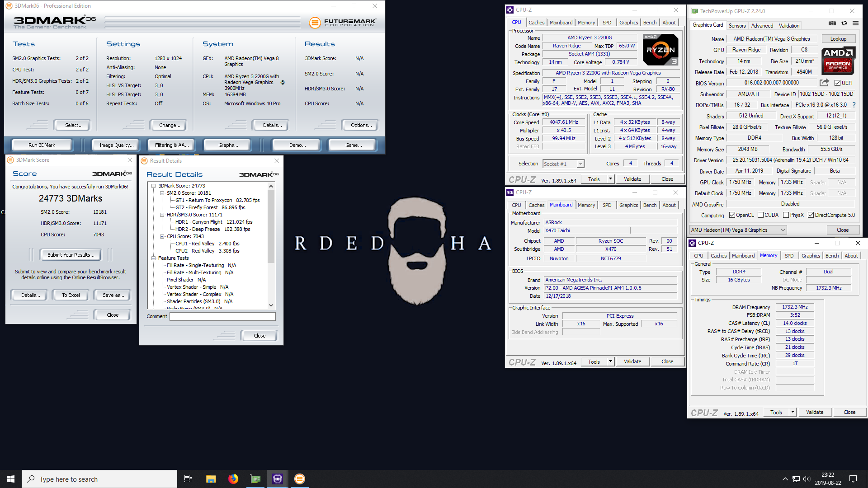
Task: Show hidden system tray icons
Action: [x=785, y=479]
